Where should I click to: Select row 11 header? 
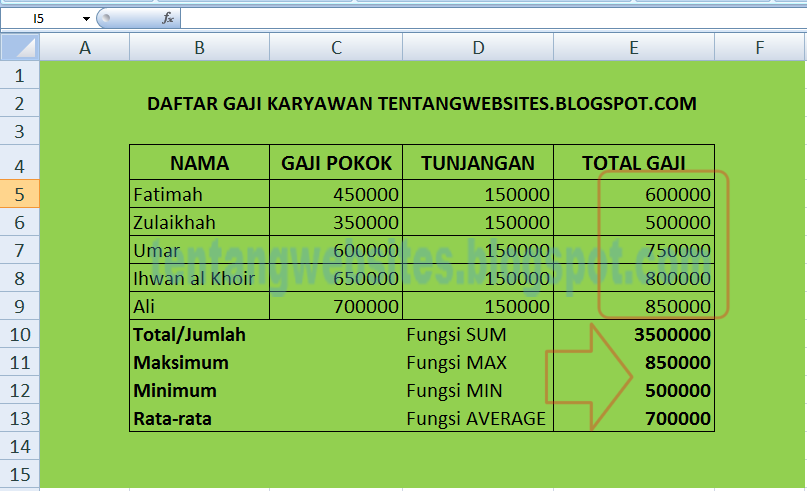pos(20,362)
